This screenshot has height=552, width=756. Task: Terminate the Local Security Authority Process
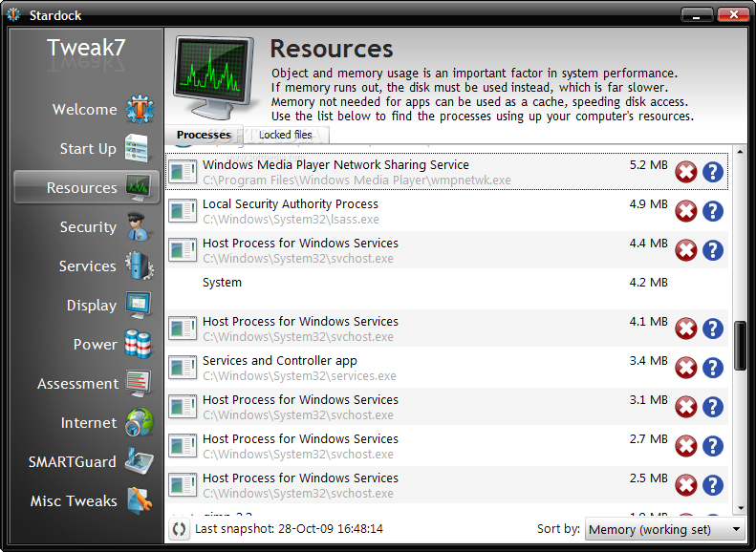[x=685, y=211]
